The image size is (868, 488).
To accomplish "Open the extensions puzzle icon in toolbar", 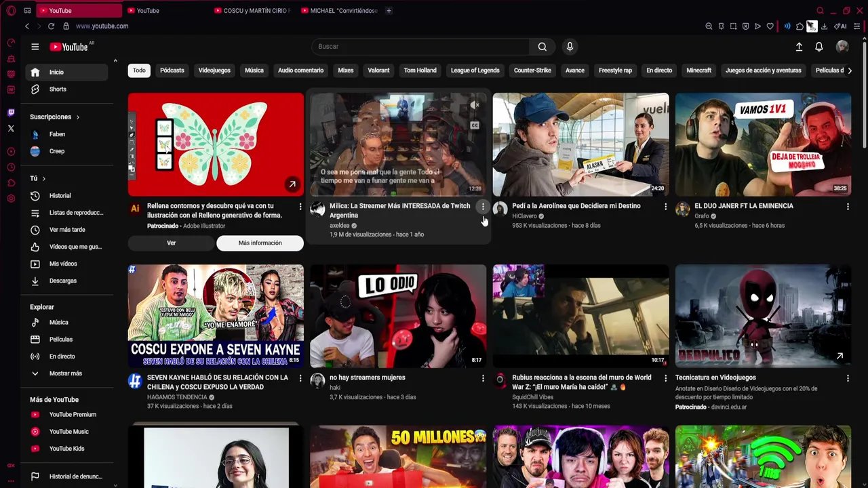I will click(800, 26).
